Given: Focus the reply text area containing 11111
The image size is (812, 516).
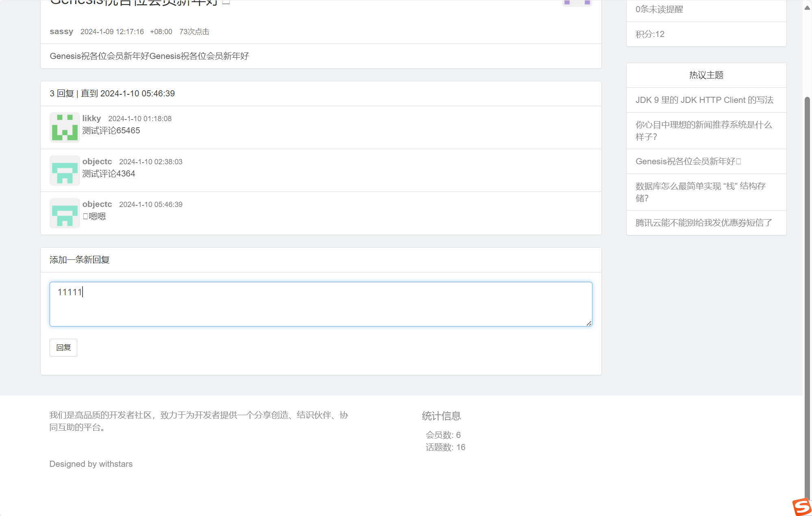Looking at the screenshot, I should click(x=320, y=304).
